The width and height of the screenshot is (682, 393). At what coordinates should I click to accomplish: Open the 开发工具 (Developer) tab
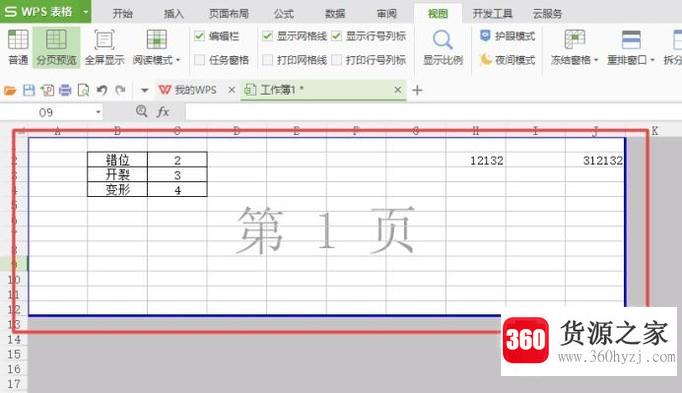(x=493, y=13)
